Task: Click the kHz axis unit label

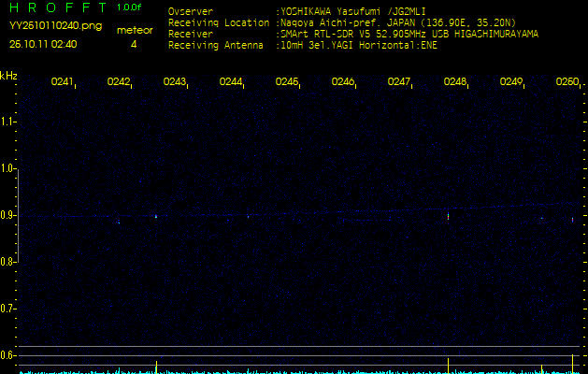Action: (8, 75)
